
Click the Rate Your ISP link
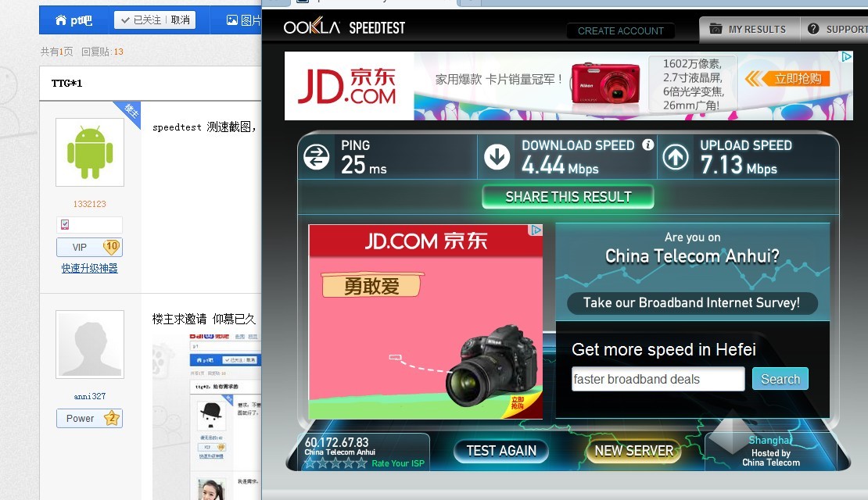click(x=397, y=463)
